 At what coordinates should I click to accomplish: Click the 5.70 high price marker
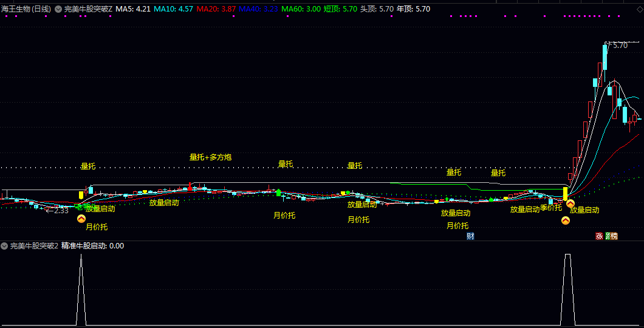point(620,46)
